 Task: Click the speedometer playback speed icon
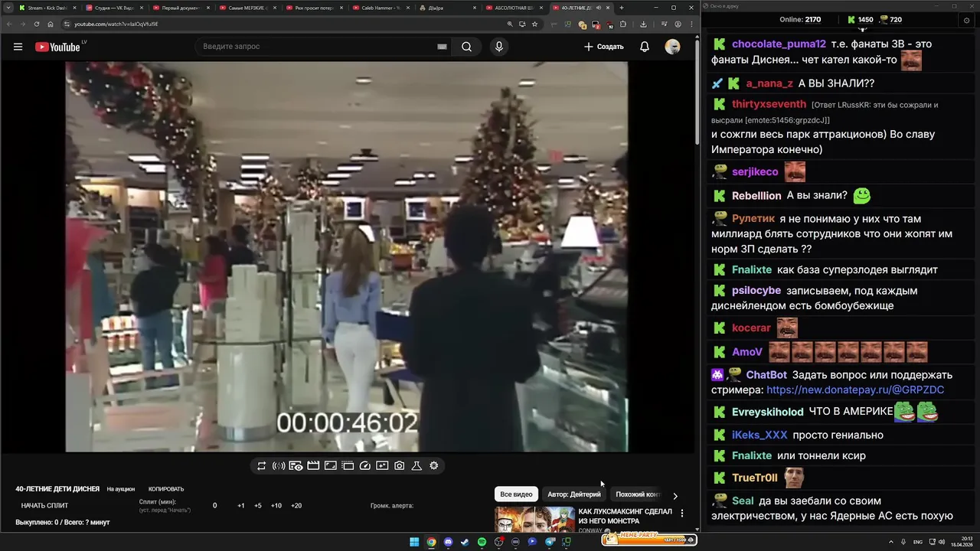point(365,465)
